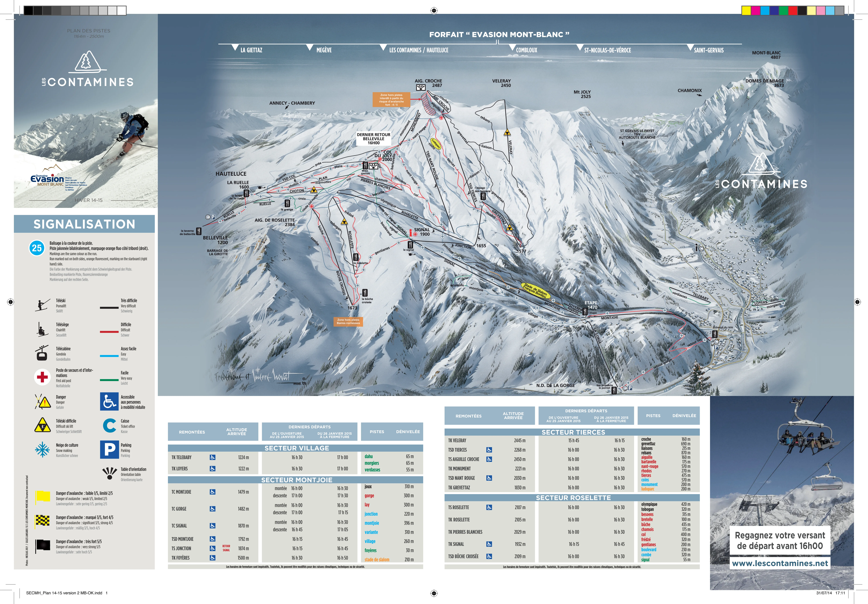Click the orange Zone hors pistes Barres rocheuses label
The width and height of the screenshot is (868, 604).
point(348,322)
